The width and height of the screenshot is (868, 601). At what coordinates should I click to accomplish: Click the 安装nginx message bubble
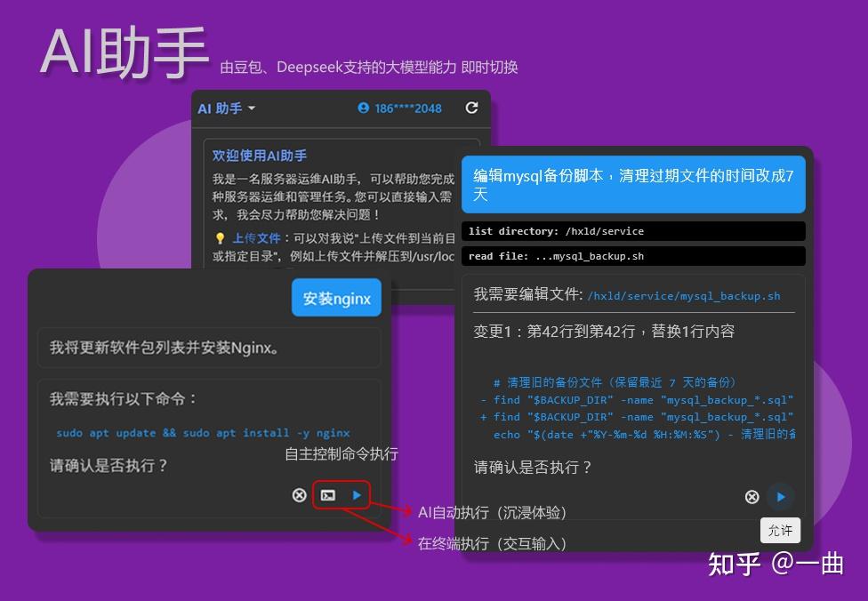point(336,299)
